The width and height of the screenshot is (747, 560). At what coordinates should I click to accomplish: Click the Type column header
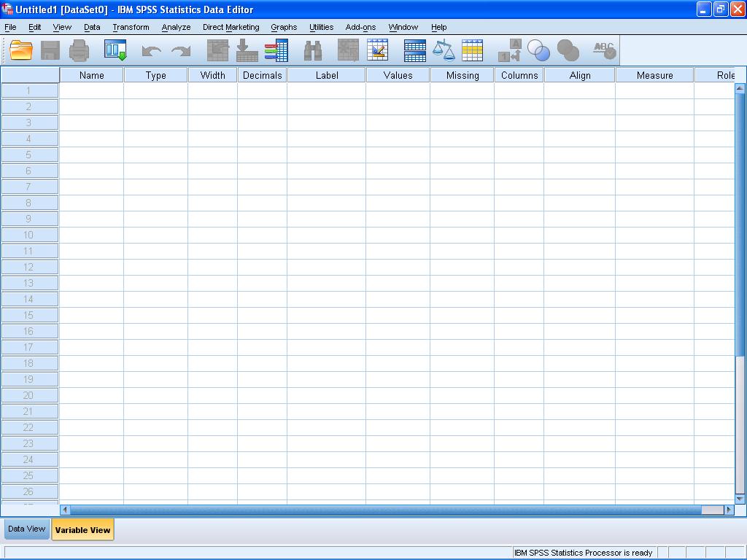(x=156, y=75)
